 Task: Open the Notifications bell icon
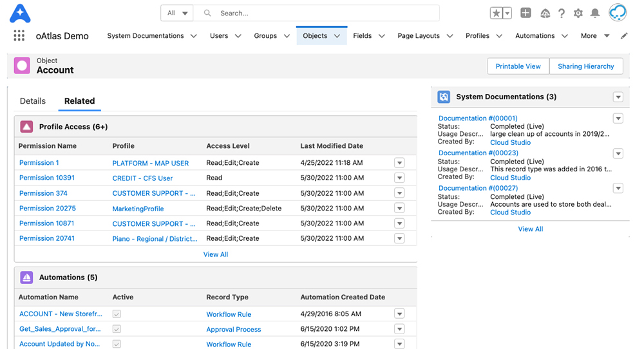coord(595,13)
